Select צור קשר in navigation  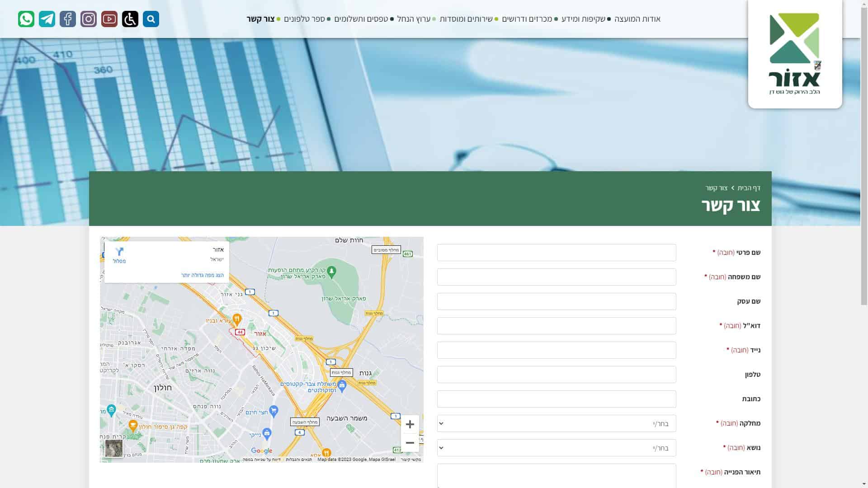pos(260,19)
